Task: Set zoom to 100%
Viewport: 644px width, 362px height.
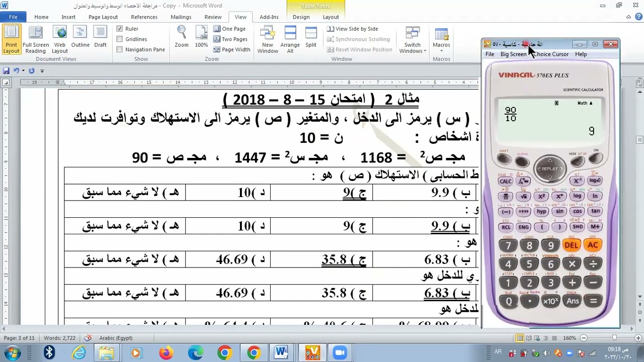Action: (x=201, y=37)
